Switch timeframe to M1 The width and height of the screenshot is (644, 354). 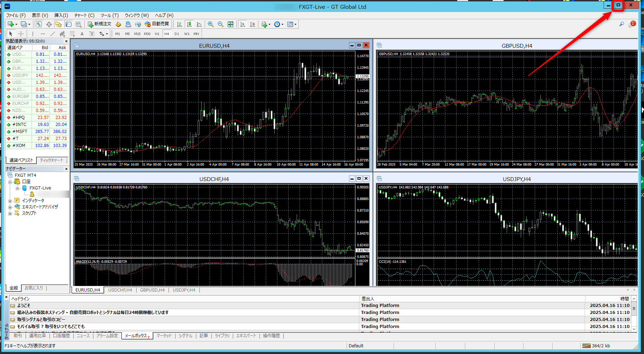tap(118, 34)
